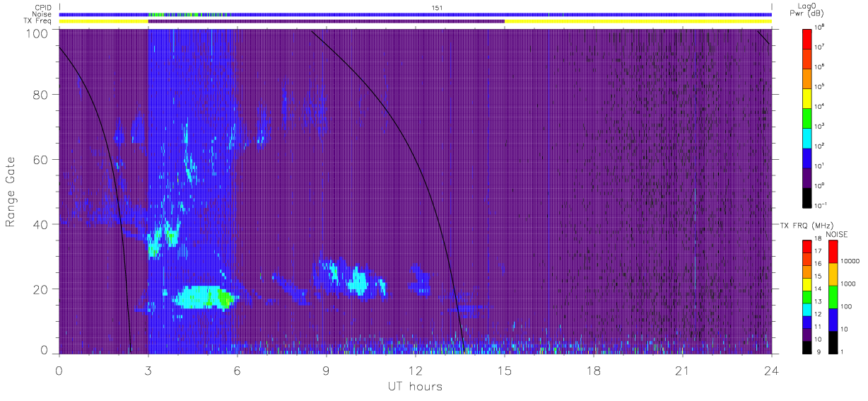Click the green 100 noise legend segment
The width and height of the screenshot is (868, 401).
tap(833, 297)
